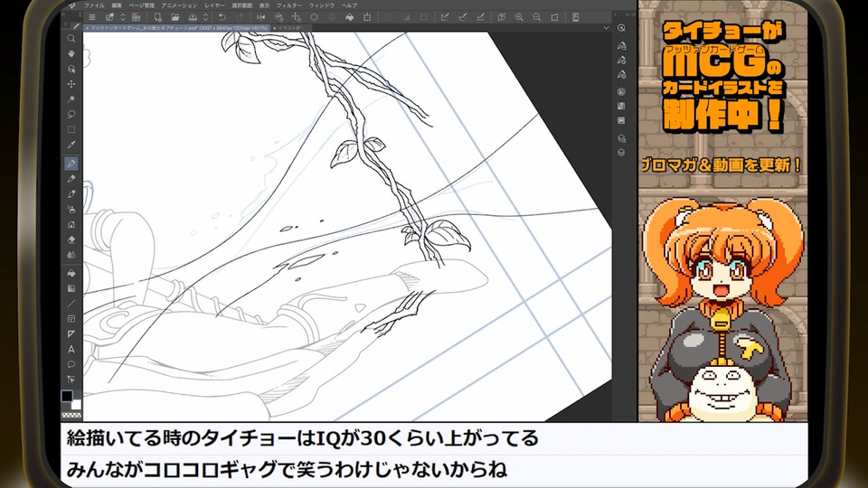Open the レイヤー menu

[x=215, y=5]
